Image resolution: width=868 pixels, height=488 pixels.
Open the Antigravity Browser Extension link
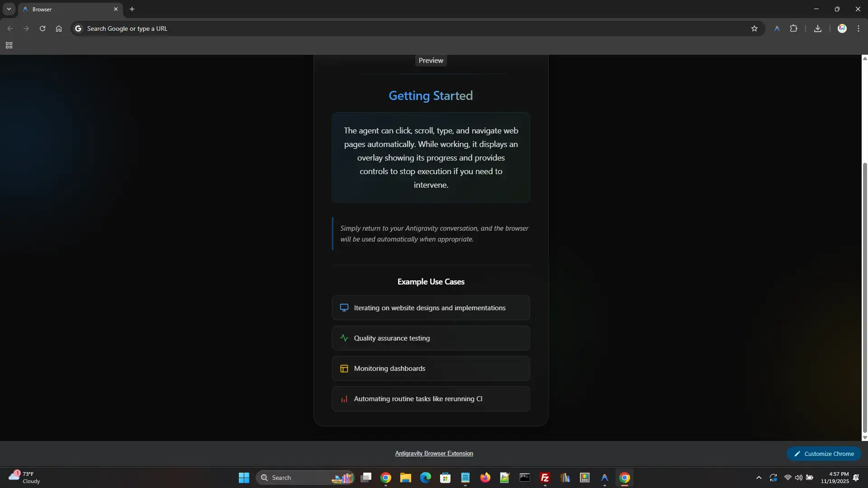[434, 453]
